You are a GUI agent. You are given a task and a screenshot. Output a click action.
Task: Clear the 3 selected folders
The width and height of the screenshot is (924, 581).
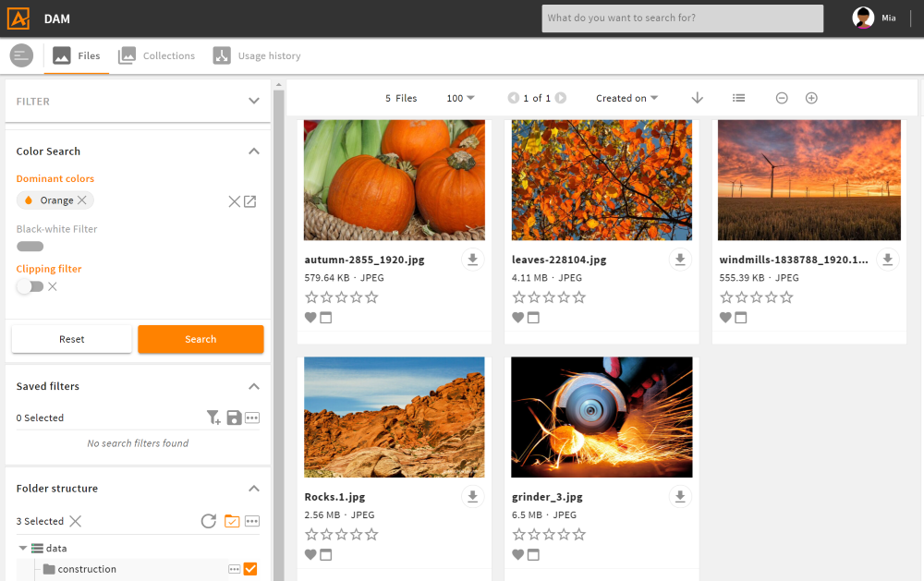tap(76, 521)
